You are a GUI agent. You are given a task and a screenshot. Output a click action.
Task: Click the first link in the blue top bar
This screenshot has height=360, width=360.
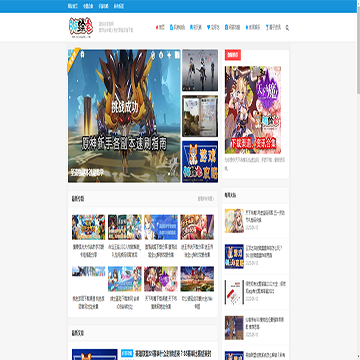(x=73, y=6)
